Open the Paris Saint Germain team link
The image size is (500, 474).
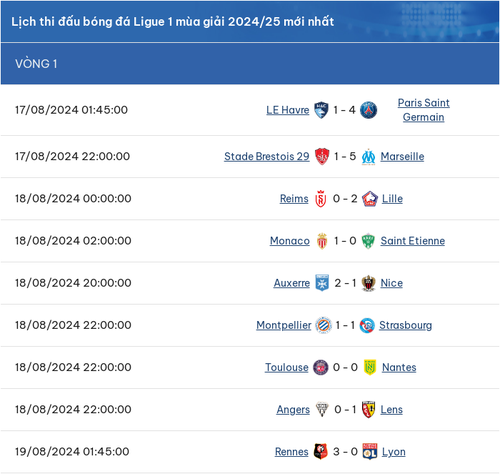click(x=423, y=110)
